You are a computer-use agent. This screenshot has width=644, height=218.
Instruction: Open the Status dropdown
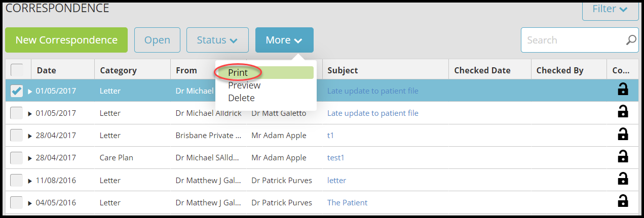coord(217,40)
